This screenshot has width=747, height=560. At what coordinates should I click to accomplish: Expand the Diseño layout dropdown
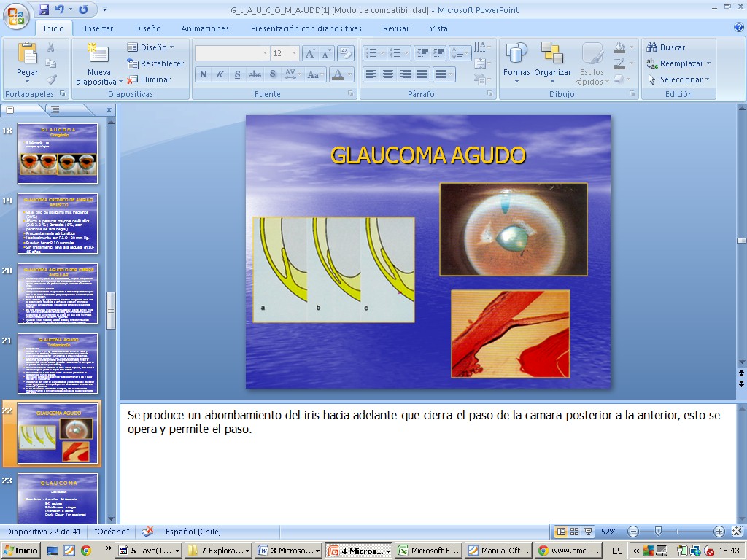pos(152,47)
